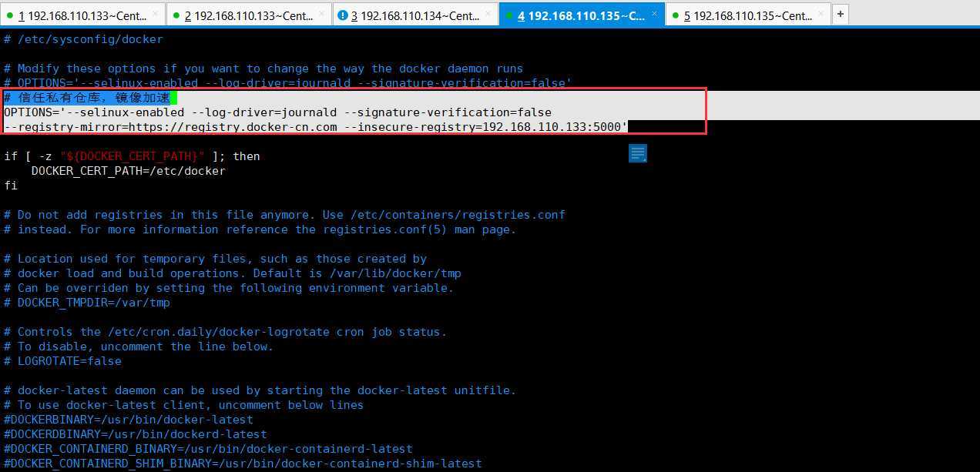Screen dimensions: 980x472
Task: Click the '#DOCKER_CONTAINERD_SHIM_BINARY=' line
Action: tap(243, 464)
